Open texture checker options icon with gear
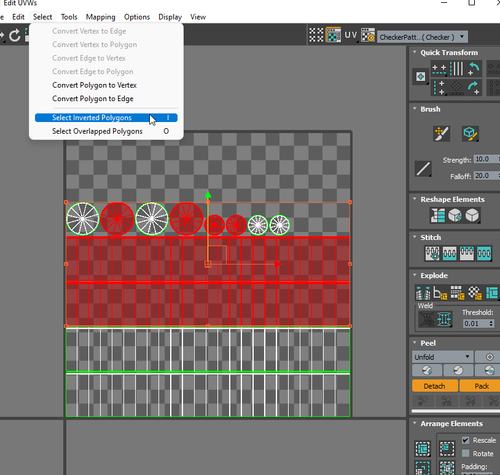The height and width of the screenshot is (475, 500). point(368,35)
